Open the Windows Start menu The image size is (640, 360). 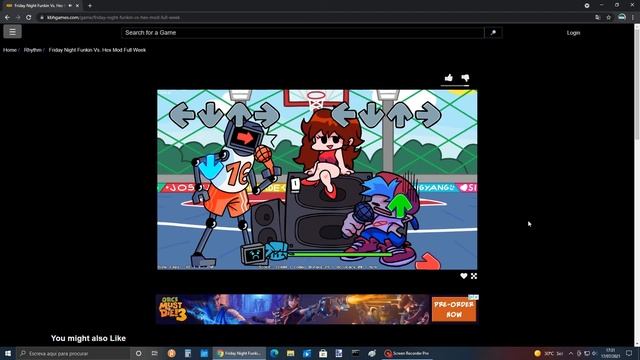tap(8, 353)
